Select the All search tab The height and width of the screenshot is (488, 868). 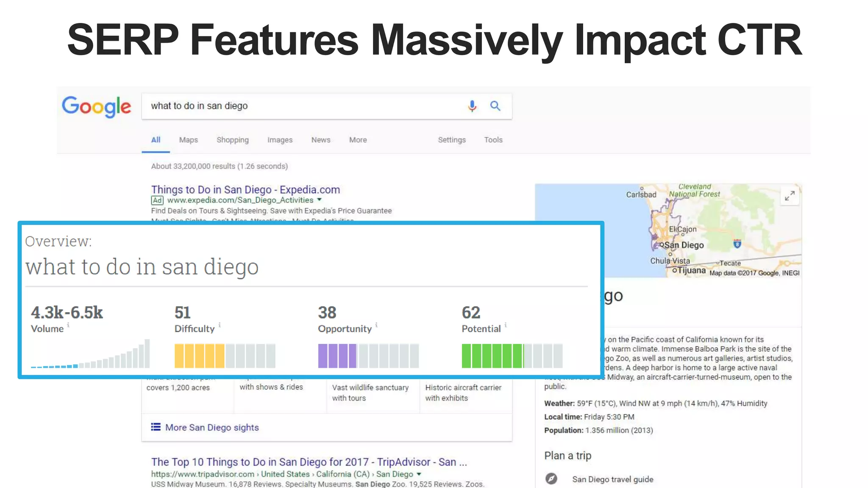[156, 140]
